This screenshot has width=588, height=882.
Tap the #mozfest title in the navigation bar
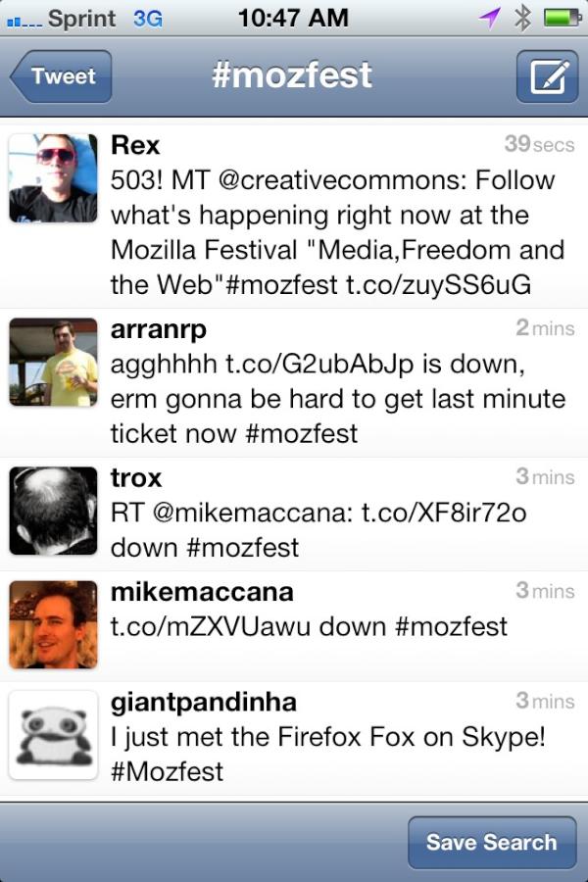pos(292,74)
